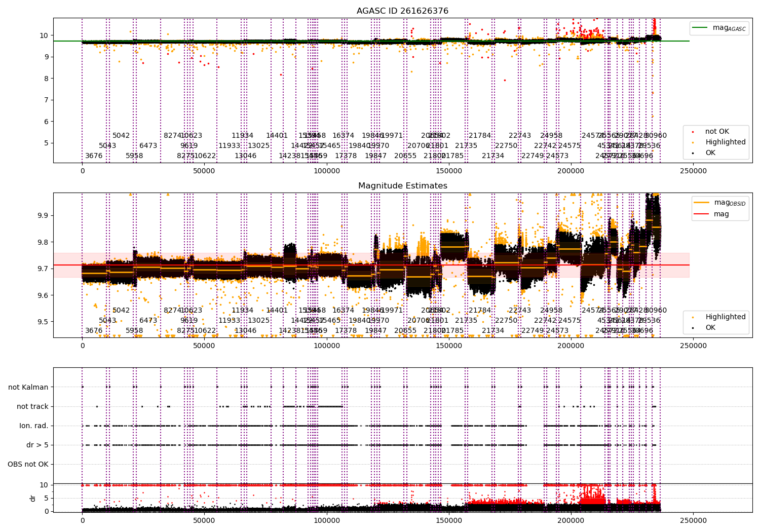Screen dimensions: 760x532
Task: Click OBSID label '6473' in the top panel
Action: (148, 146)
